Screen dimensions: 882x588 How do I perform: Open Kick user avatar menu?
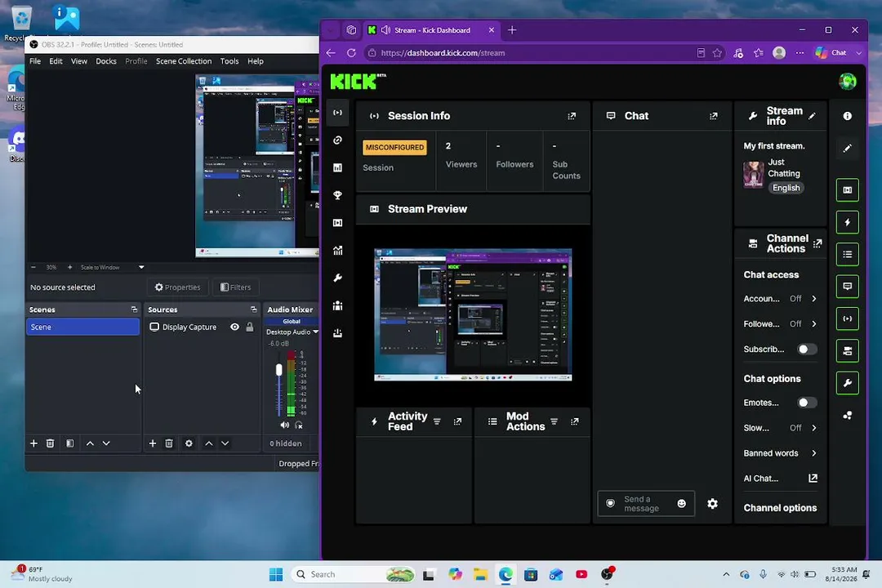(x=847, y=82)
